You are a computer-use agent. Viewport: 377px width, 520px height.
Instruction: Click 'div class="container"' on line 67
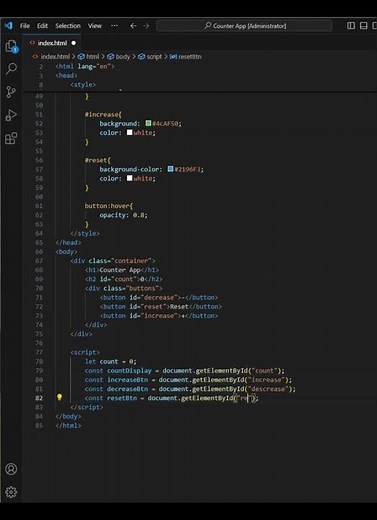112,261
